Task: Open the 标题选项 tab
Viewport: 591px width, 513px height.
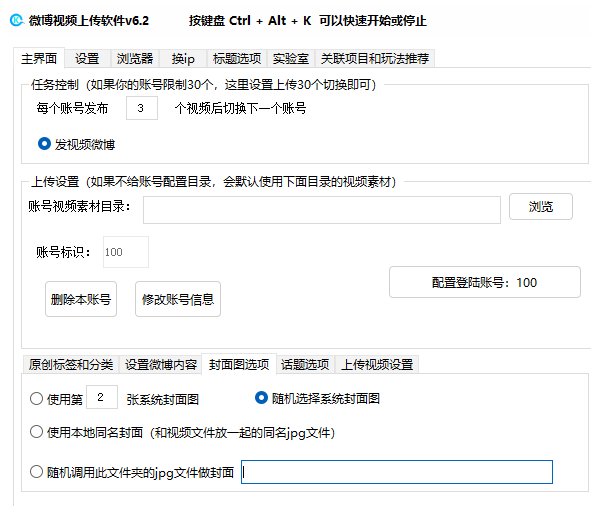Action: pos(237,59)
